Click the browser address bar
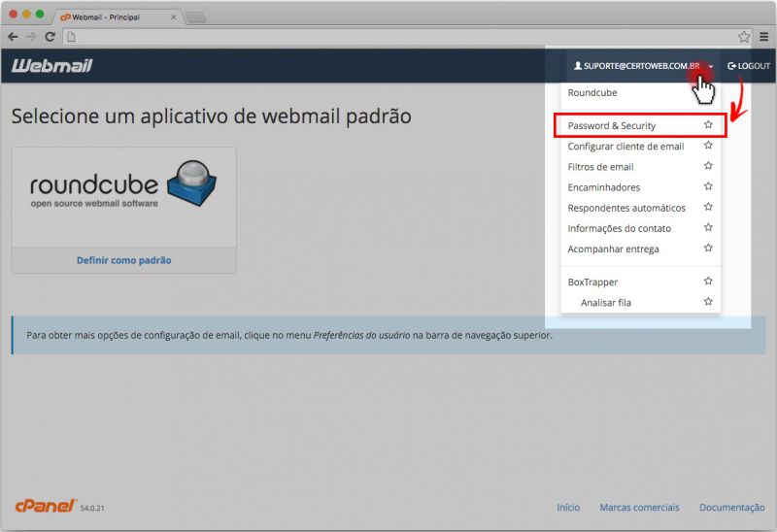This screenshot has height=532, width=777. [406, 37]
